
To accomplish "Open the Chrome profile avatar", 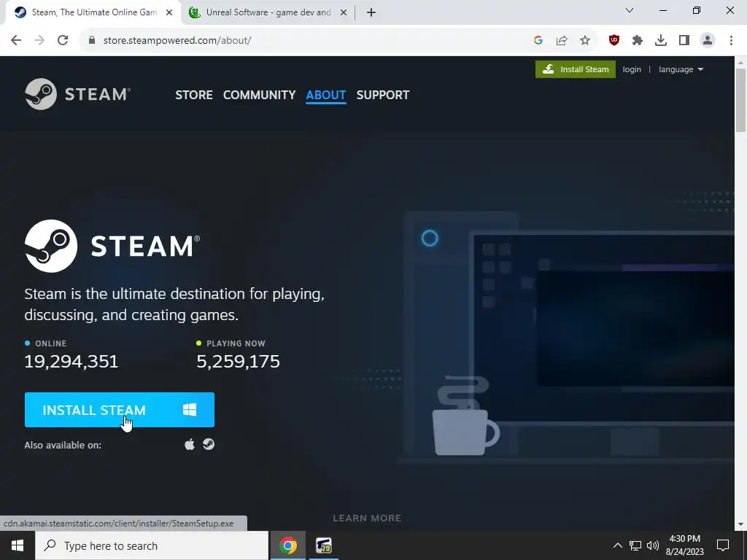I will pos(708,41).
